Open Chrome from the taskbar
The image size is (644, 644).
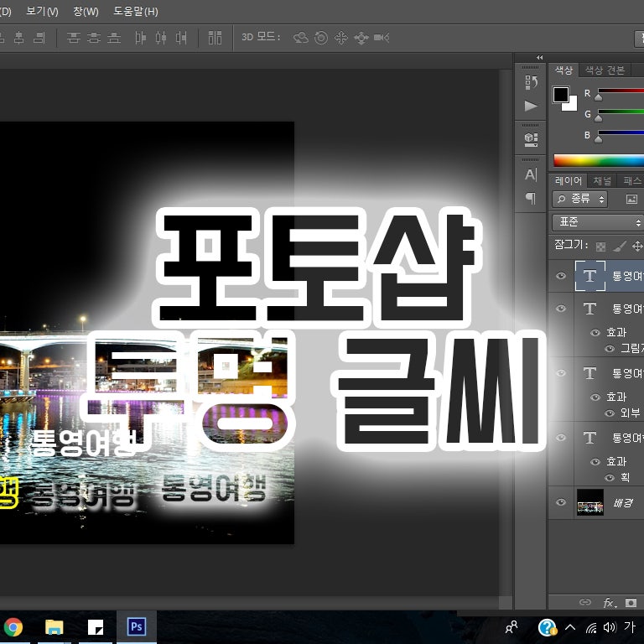(13, 627)
